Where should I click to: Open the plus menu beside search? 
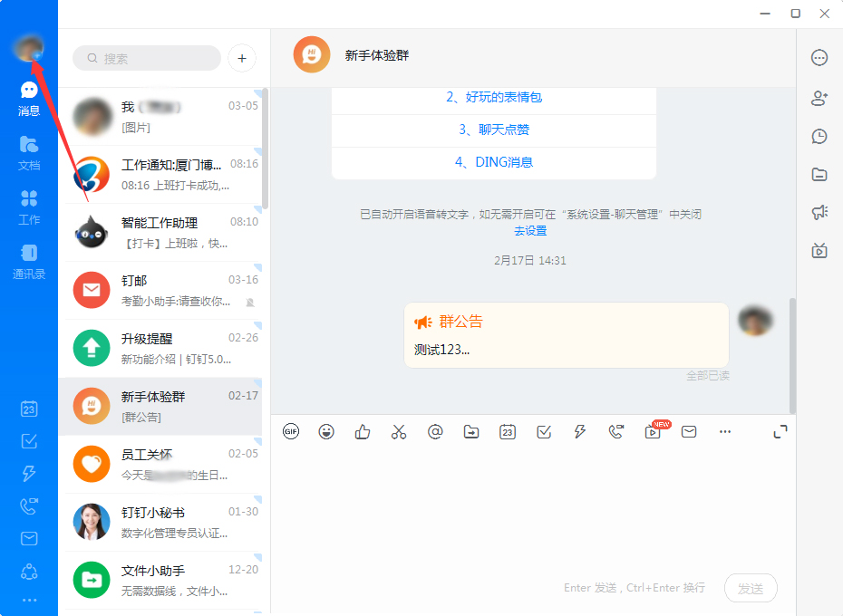click(241, 57)
